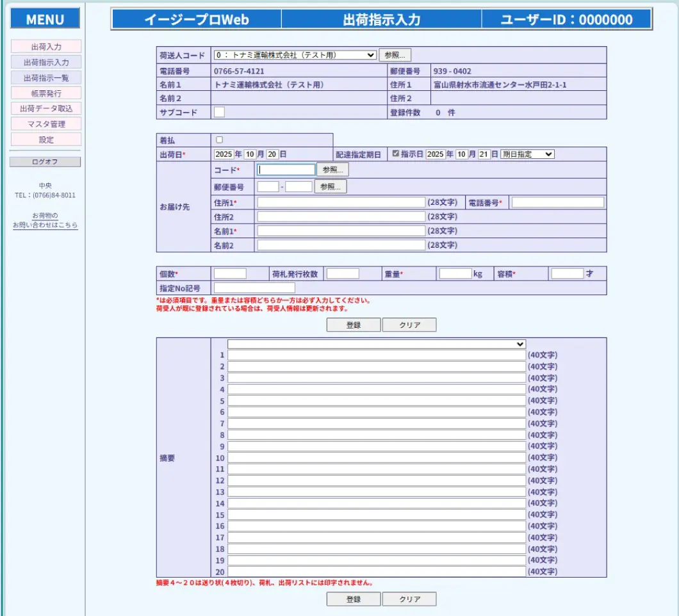This screenshot has height=616, width=679.
Task: Click the ログオフ button
Action: (x=45, y=162)
